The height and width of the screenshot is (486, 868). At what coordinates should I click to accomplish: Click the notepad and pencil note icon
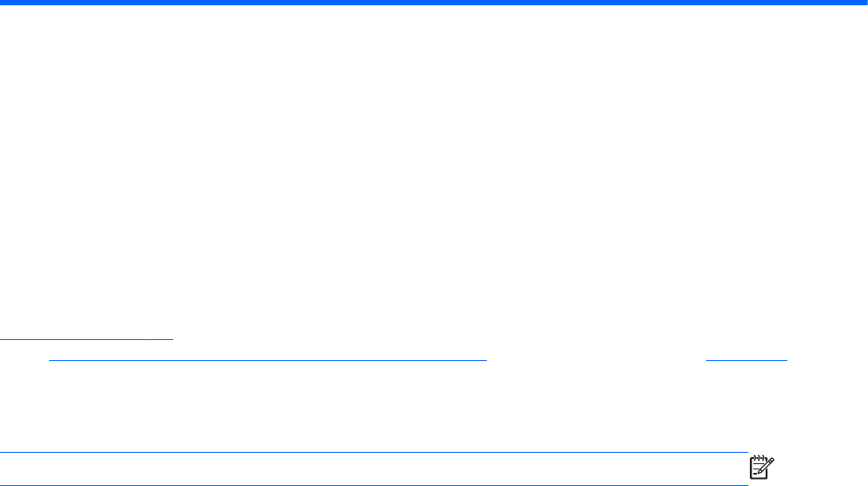pos(761,467)
